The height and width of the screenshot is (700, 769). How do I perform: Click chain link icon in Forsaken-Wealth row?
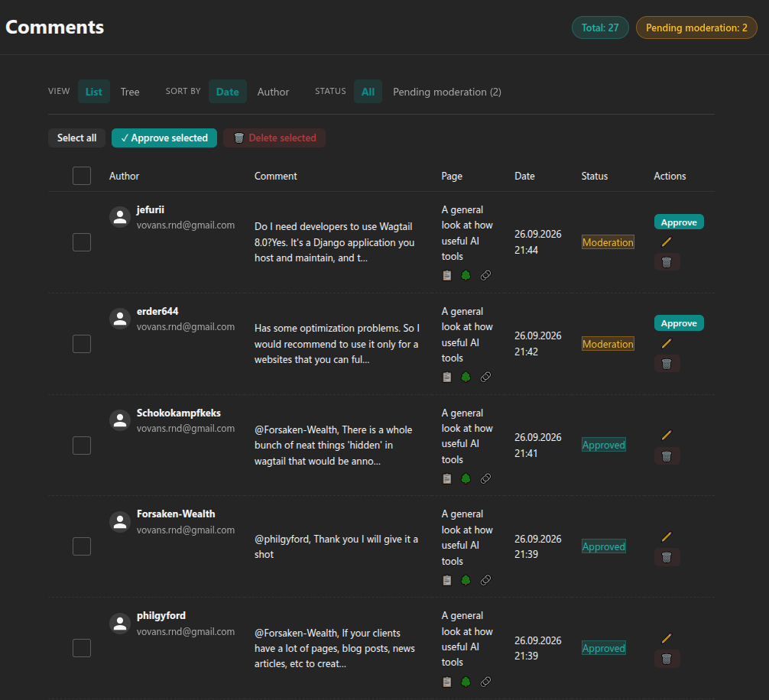click(x=485, y=580)
